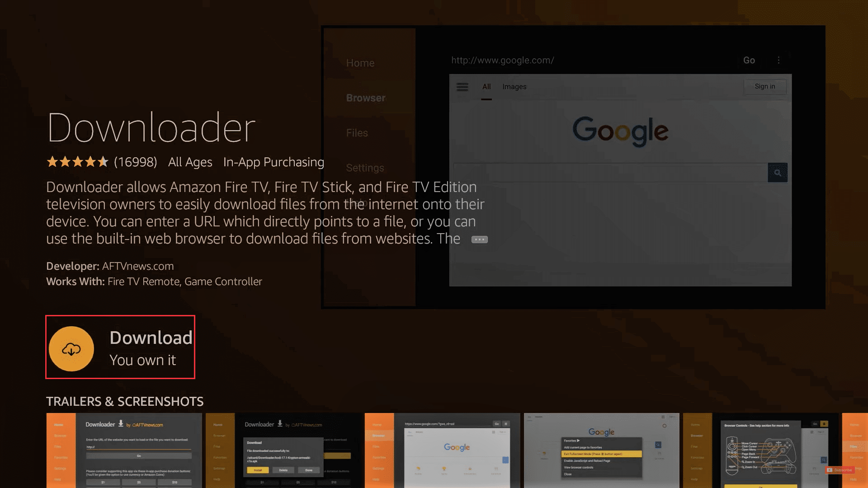Open the Files item in preview sidebar

357,133
